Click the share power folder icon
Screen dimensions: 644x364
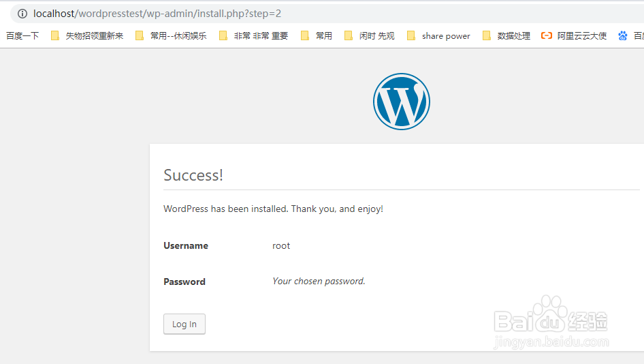[411, 36]
